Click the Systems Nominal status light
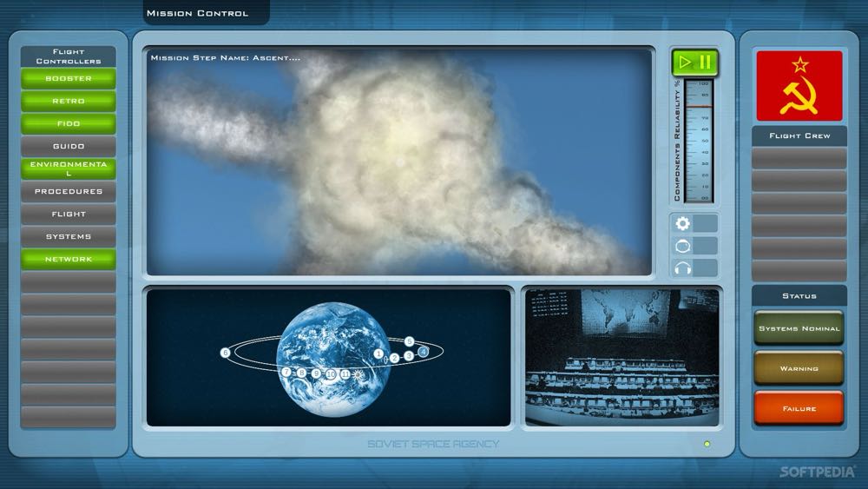Image resolution: width=868 pixels, height=489 pixels. click(799, 328)
